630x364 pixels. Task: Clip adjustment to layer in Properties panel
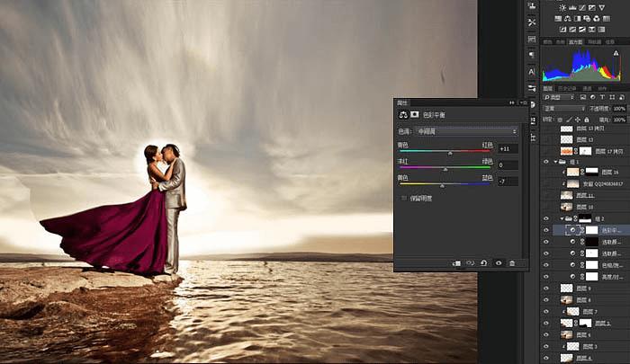coord(457,263)
